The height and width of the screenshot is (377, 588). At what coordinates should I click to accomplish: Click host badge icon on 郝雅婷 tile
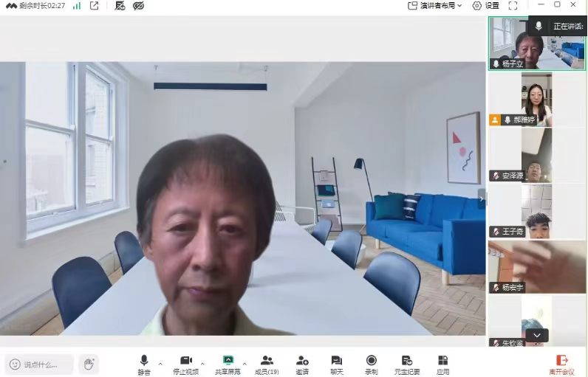pyautogui.click(x=495, y=120)
